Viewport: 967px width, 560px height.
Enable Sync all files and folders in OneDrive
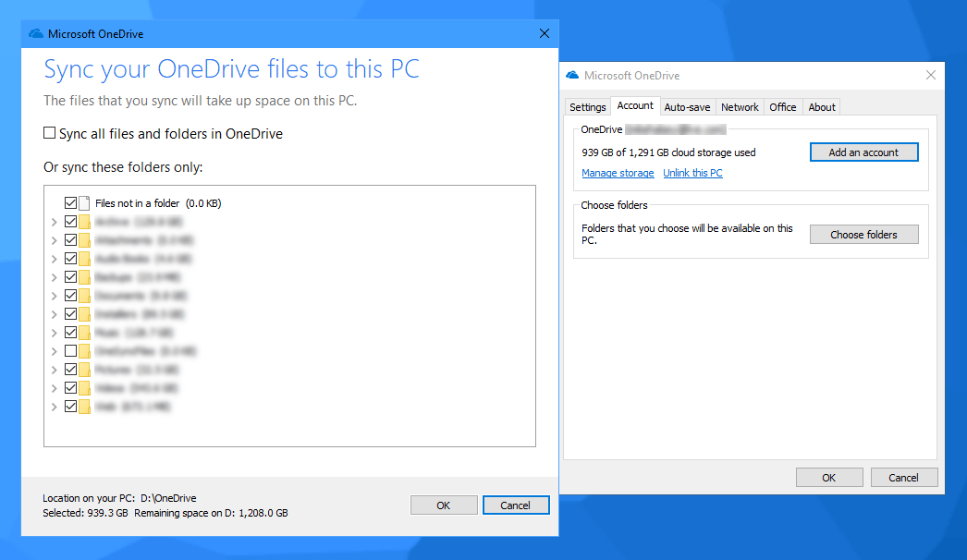point(49,132)
